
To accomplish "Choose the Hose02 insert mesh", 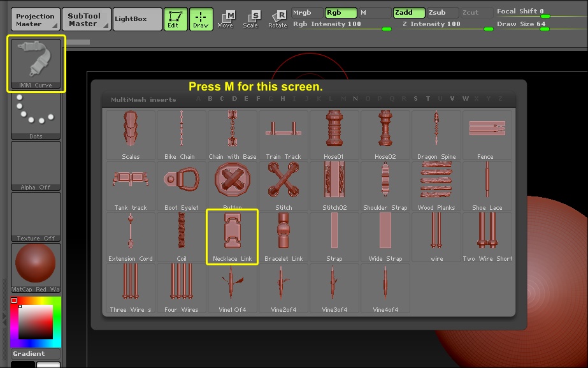I will pyautogui.click(x=385, y=135).
